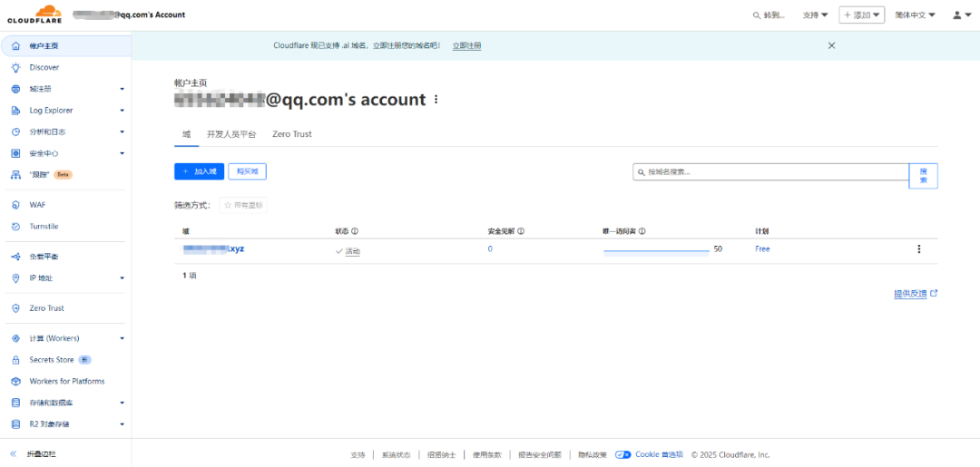Close the .ai domain announcement banner

click(831, 45)
